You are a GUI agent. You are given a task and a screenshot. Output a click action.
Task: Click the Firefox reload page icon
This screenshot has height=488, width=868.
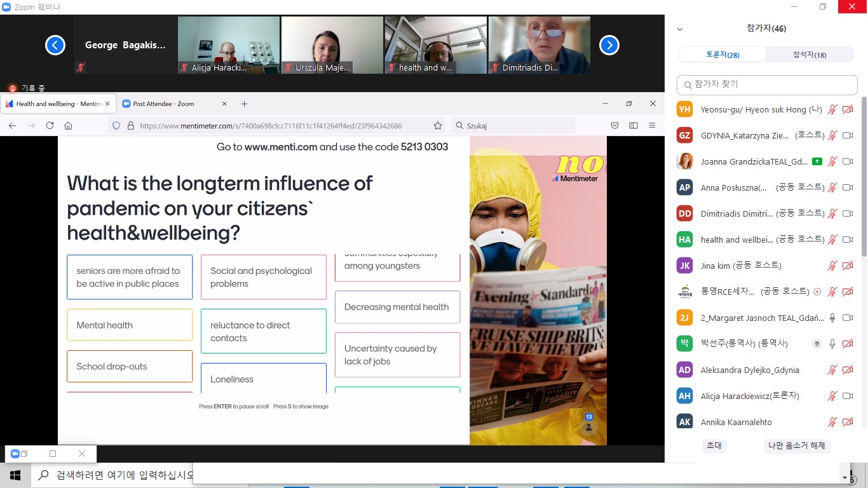tap(50, 126)
